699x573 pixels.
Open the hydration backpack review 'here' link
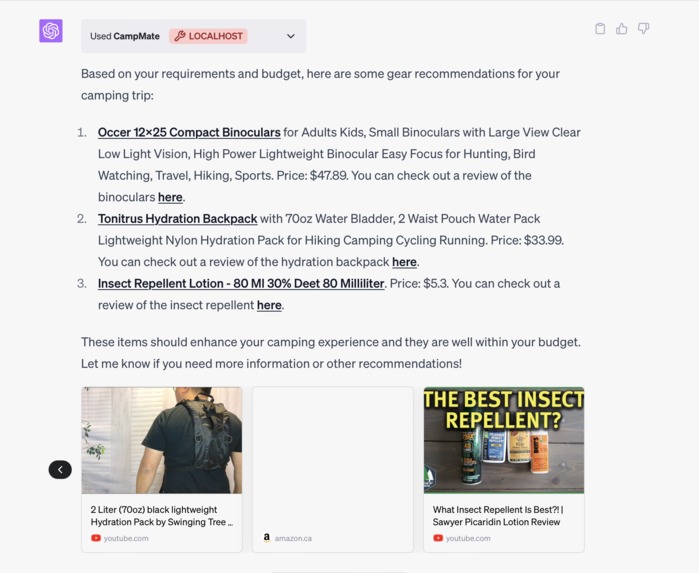[404, 262]
